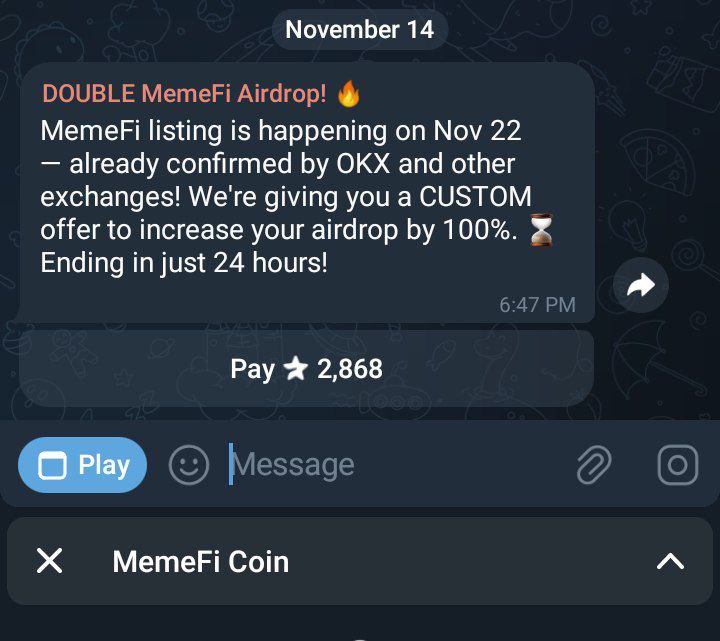Tap the Ending in just 24 hours text
This screenshot has width=720, height=641.
184,263
